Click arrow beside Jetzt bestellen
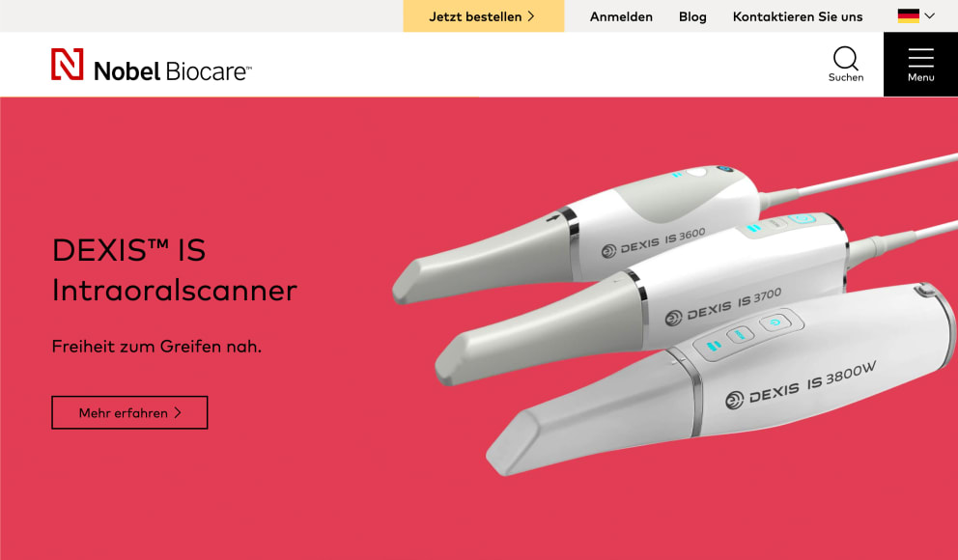The height and width of the screenshot is (560, 958). coord(531,16)
